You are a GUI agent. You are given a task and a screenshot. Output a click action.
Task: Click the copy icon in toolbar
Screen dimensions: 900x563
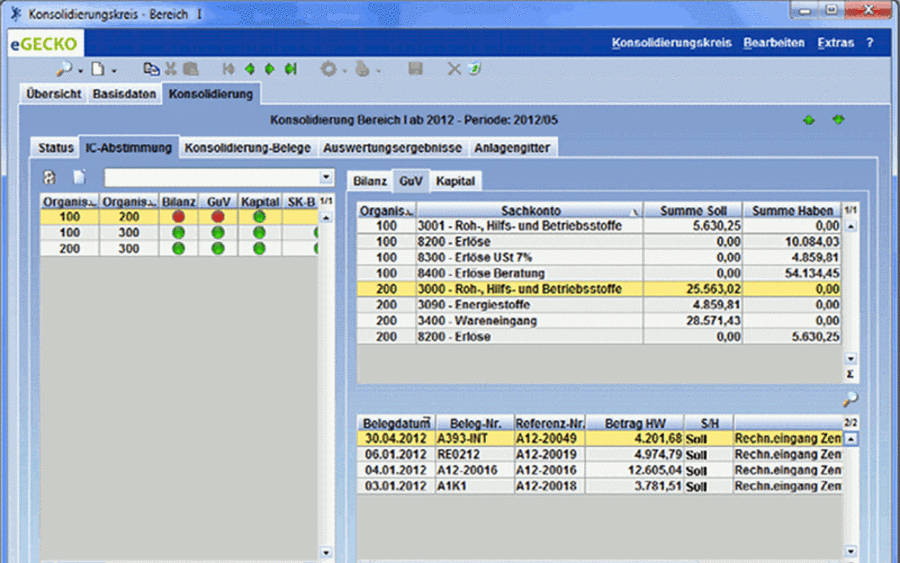(x=152, y=69)
